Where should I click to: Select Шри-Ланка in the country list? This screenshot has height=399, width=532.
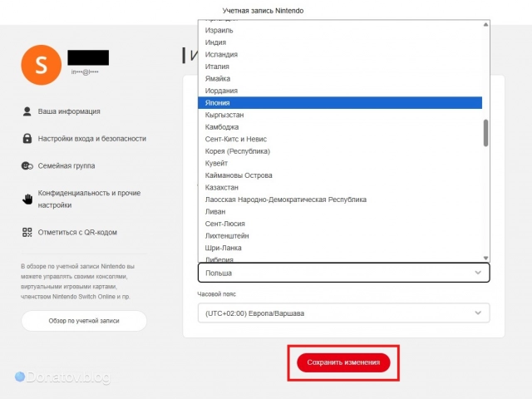click(x=340, y=248)
